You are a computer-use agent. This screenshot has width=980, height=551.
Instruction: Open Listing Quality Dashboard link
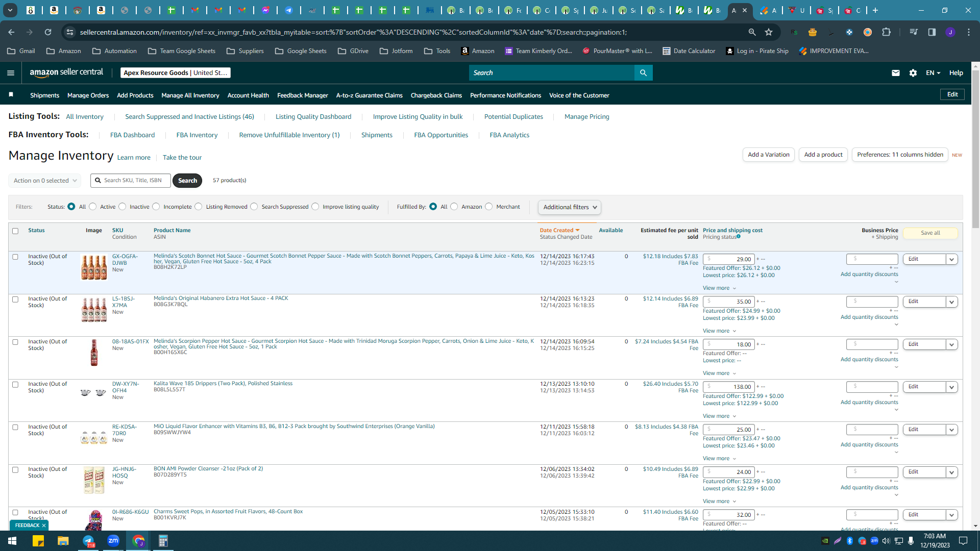point(313,117)
